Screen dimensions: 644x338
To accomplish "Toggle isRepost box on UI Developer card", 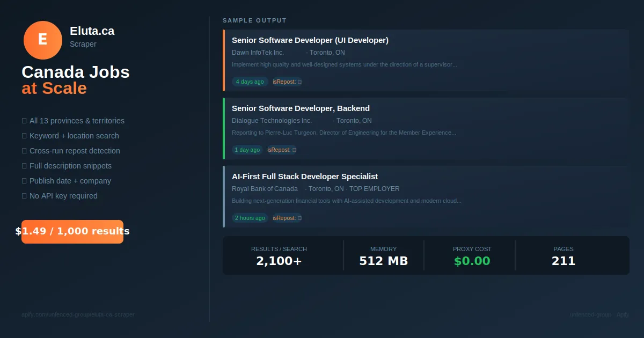I will click(299, 82).
